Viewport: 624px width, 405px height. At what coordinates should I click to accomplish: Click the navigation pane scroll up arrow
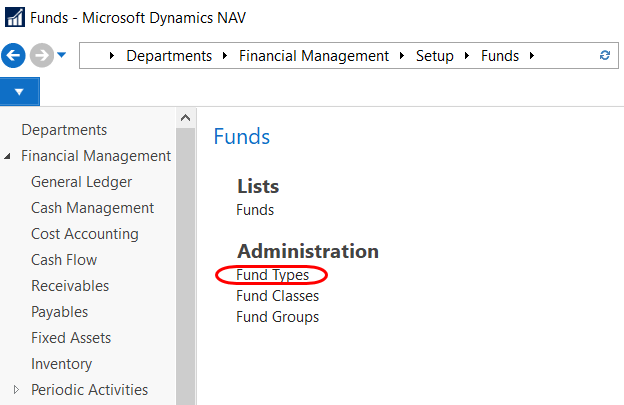click(185, 118)
